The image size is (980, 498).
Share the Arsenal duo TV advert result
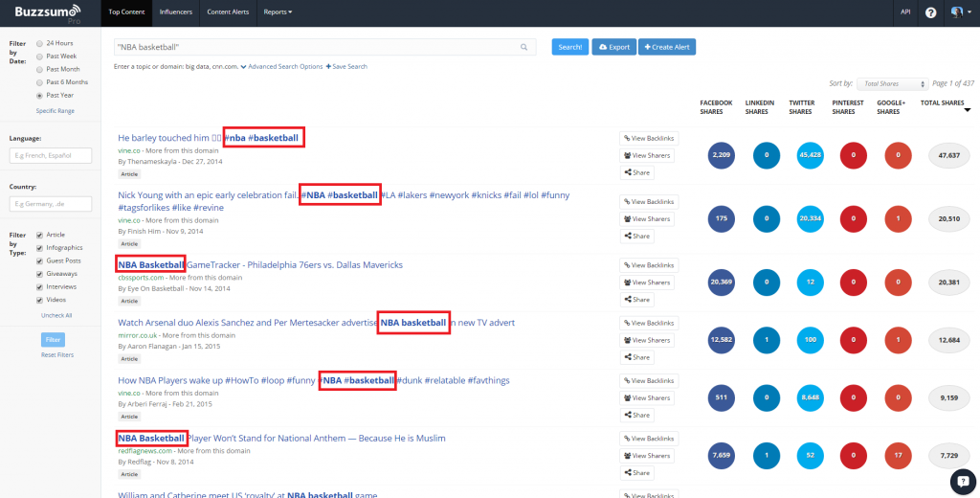point(636,357)
